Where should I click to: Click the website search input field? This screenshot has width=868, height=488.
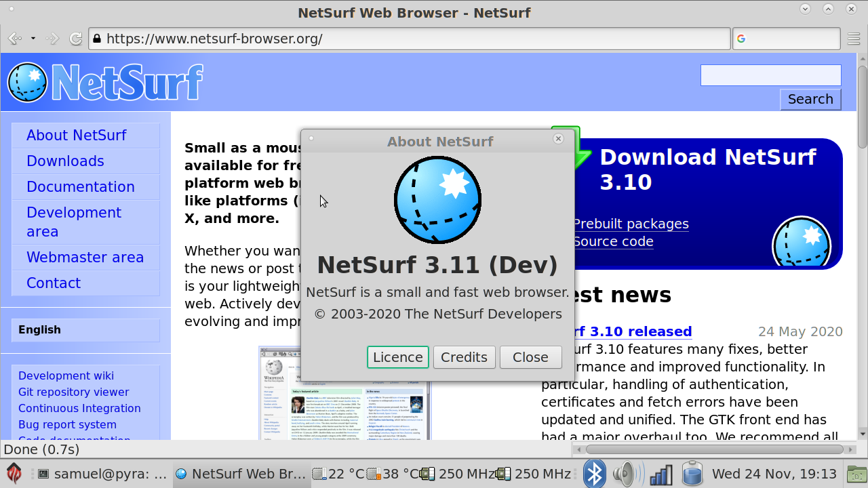click(x=770, y=75)
